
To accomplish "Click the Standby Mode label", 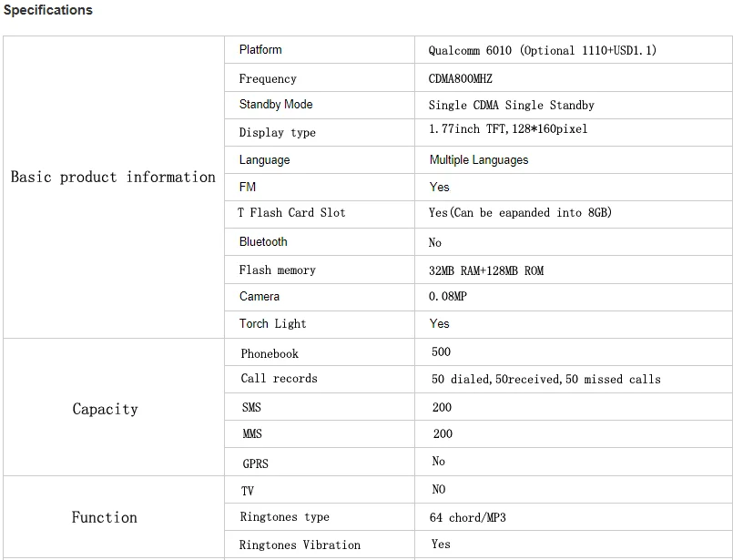I will [x=276, y=105].
